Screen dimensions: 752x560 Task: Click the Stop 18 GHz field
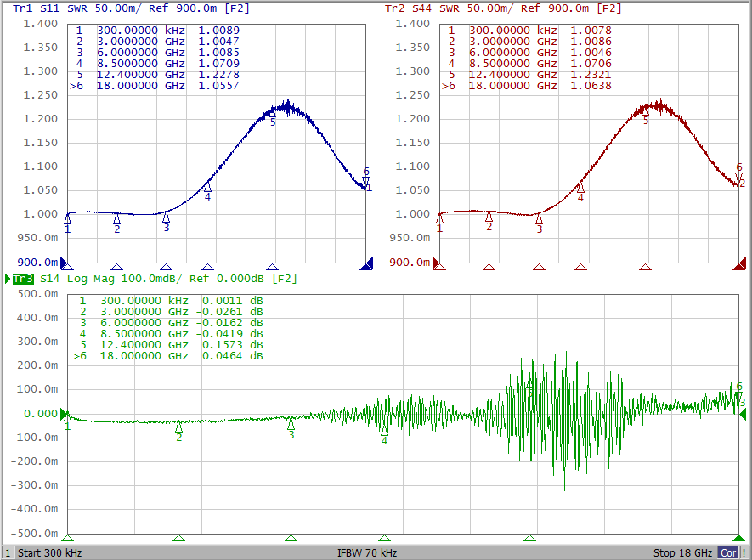tap(682, 552)
